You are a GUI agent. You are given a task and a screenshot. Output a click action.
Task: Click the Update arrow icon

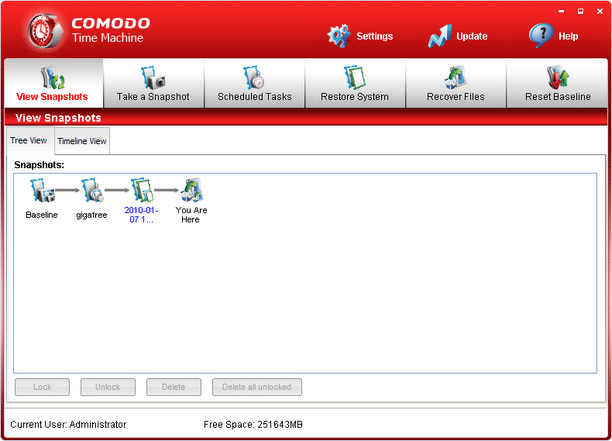439,36
